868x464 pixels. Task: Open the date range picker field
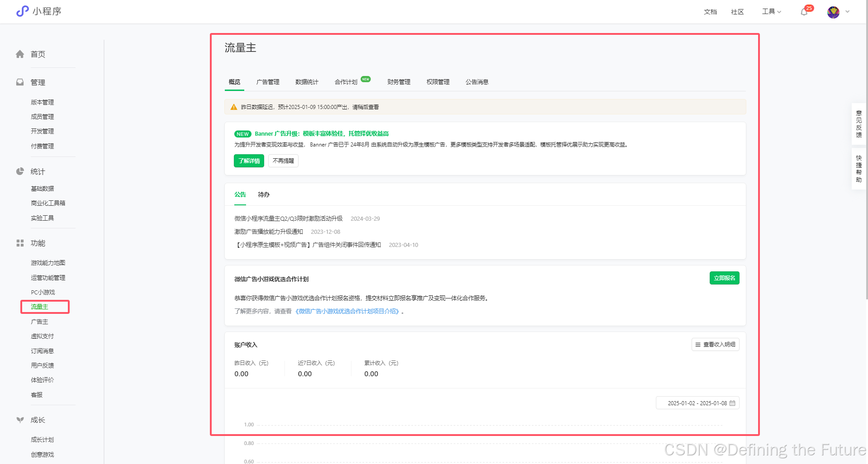(697, 403)
